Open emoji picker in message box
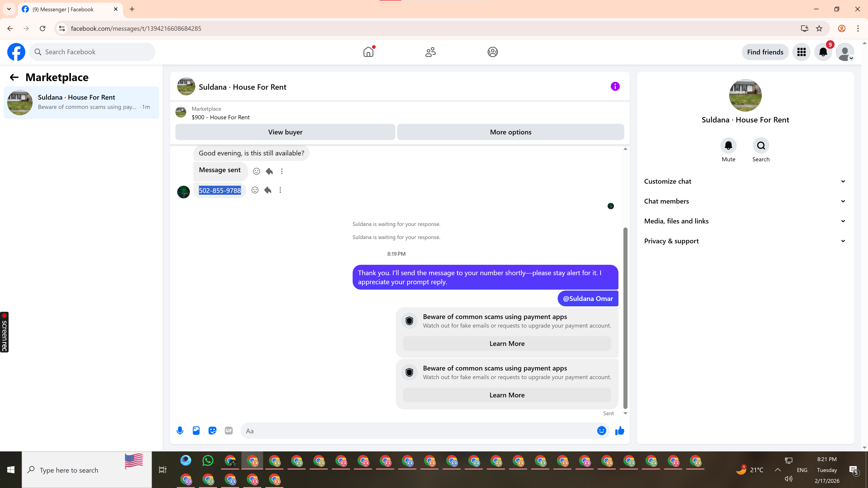 (601, 431)
